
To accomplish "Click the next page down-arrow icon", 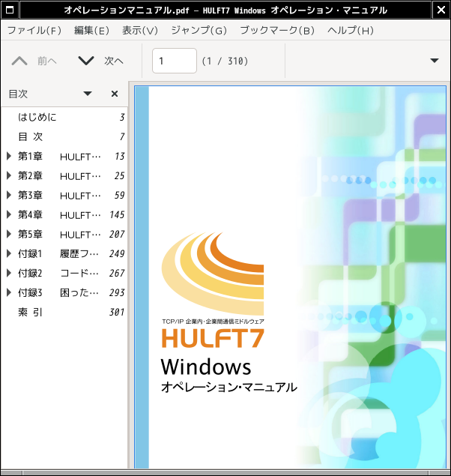I will point(86,61).
